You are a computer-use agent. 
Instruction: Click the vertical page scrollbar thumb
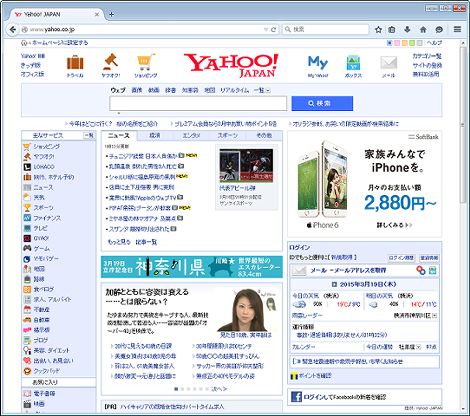463,125
